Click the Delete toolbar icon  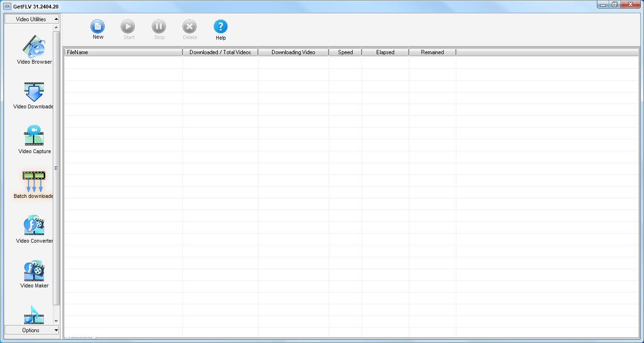coord(190,27)
